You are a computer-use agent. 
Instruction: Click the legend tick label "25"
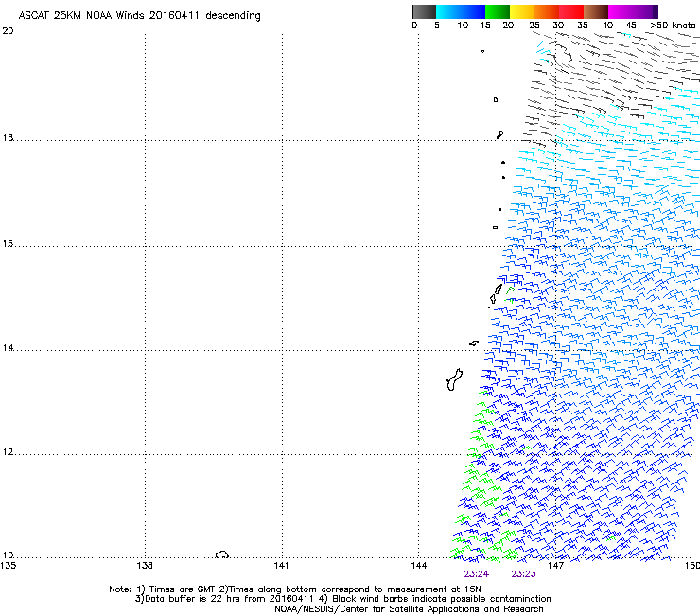tap(534, 26)
